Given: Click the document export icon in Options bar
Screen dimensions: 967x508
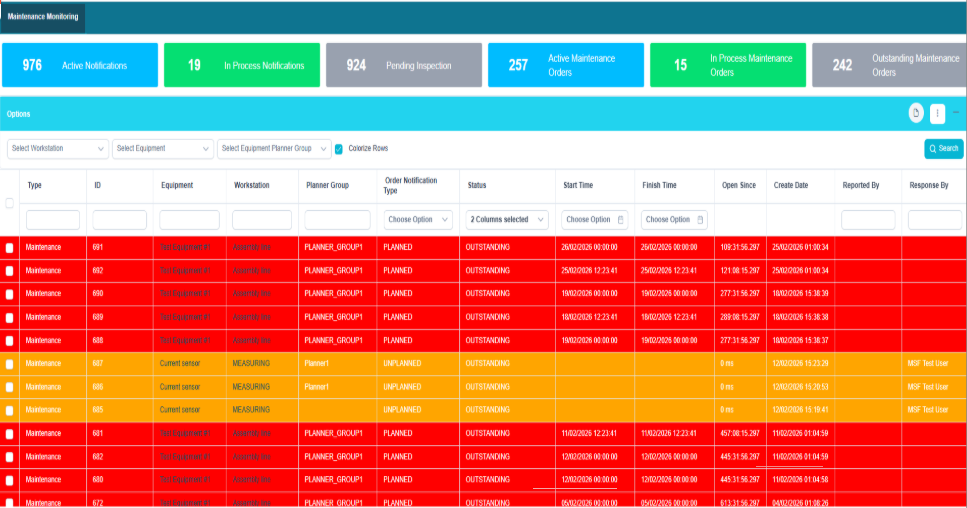Looking at the screenshot, I should coord(915,113).
